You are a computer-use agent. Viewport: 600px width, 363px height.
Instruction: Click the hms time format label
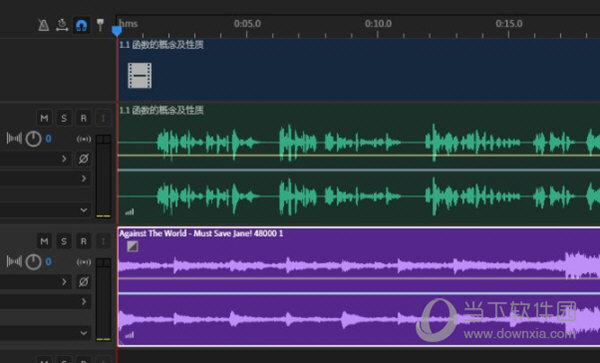coord(128,24)
